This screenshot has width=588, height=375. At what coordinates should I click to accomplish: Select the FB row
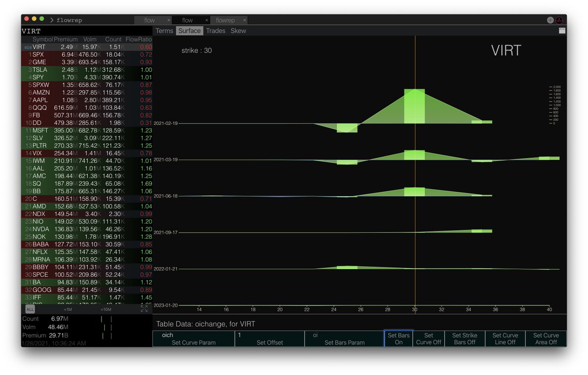[x=87, y=115]
